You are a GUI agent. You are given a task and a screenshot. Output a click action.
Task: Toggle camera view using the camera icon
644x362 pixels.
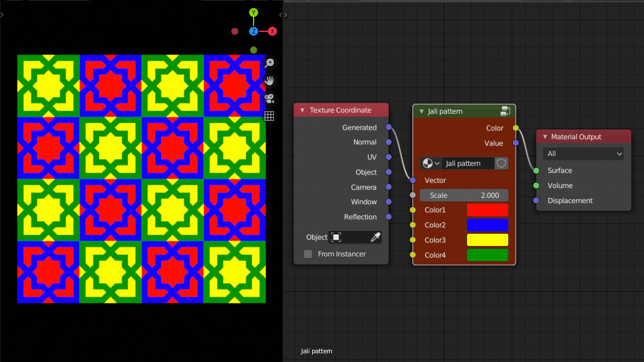pyautogui.click(x=269, y=98)
